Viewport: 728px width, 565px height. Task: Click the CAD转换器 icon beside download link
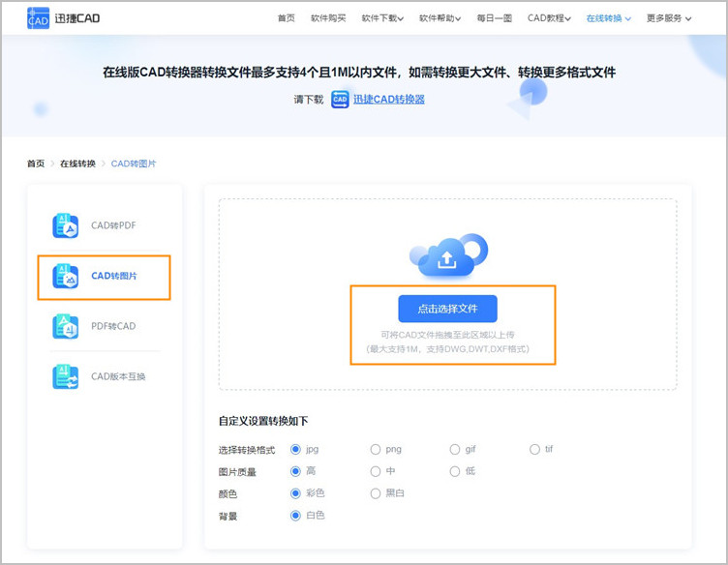(340, 100)
